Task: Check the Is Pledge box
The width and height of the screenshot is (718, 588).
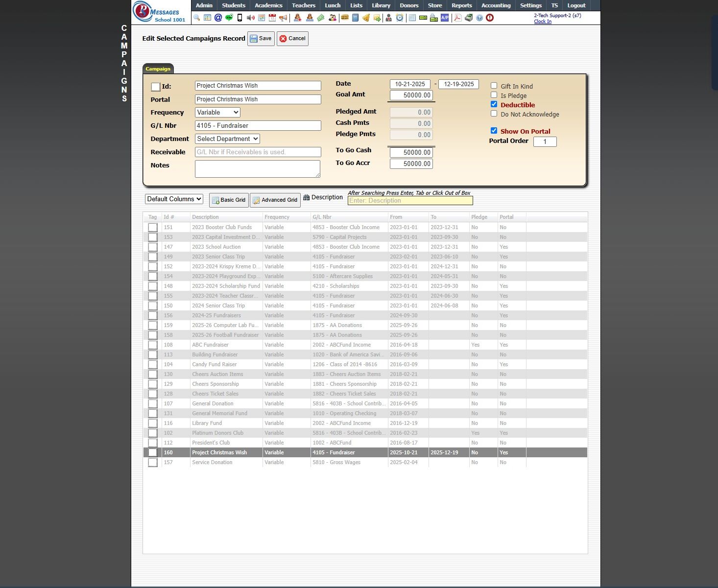Action: click(494, 95)
